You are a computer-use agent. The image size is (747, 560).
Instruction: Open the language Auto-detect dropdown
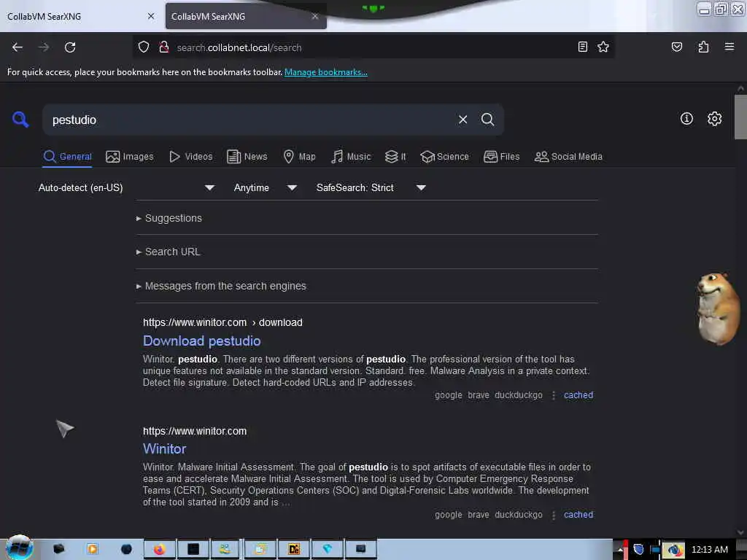126,187
